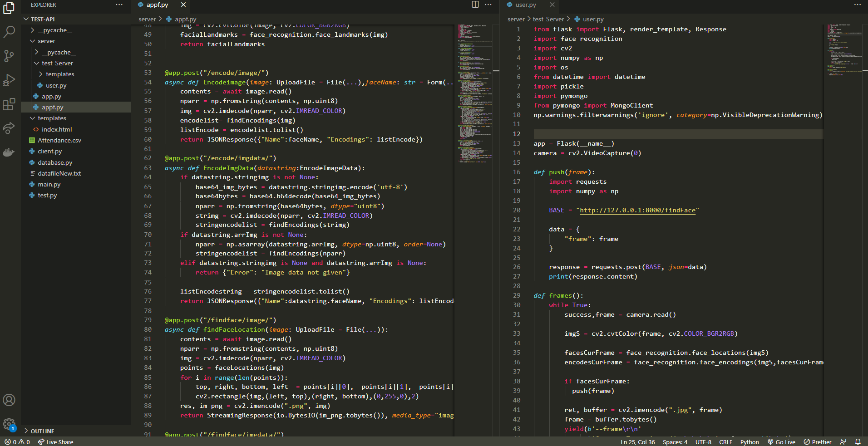The width and height of the screenshot is (868, 446).
Task: Click Prettier in status bar
Action: (817, 442)
